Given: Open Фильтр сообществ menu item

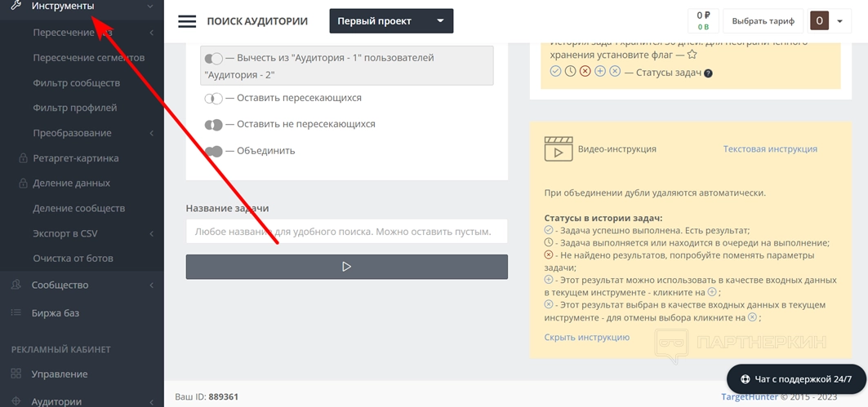Looking at the screenshot, I should click(77, 83).
